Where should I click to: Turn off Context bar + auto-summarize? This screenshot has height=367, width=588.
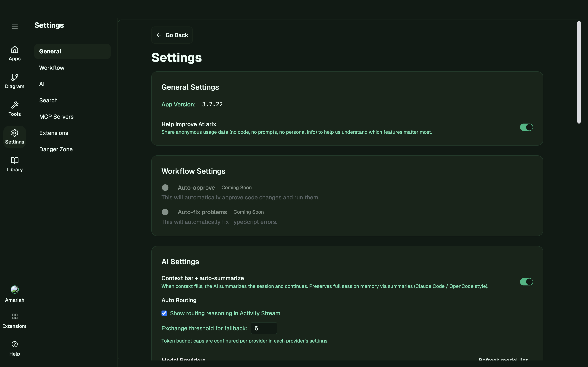coord(526,282)
